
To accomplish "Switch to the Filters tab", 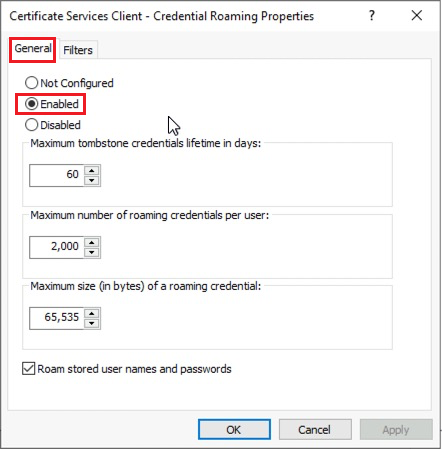I will click(78, 50).
